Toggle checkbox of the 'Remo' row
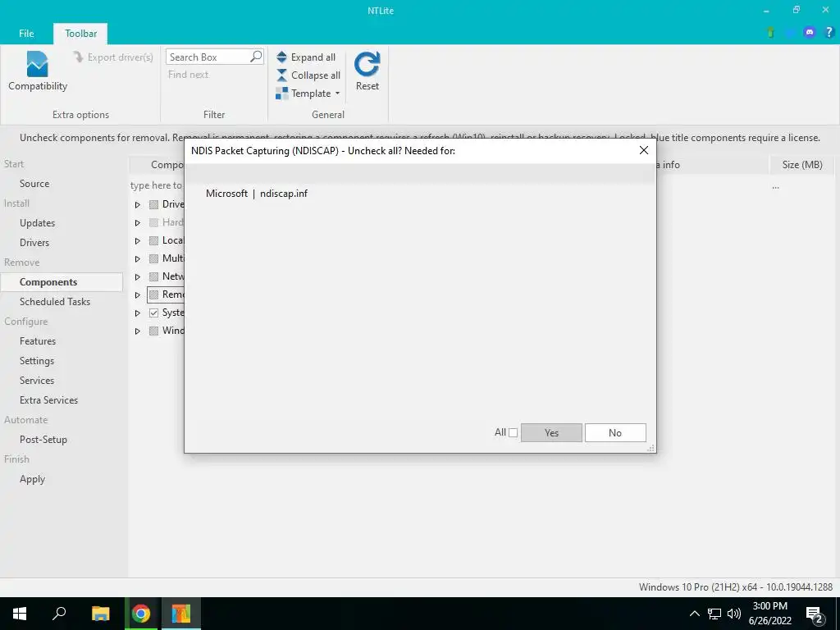 click(x=153, y=294)
